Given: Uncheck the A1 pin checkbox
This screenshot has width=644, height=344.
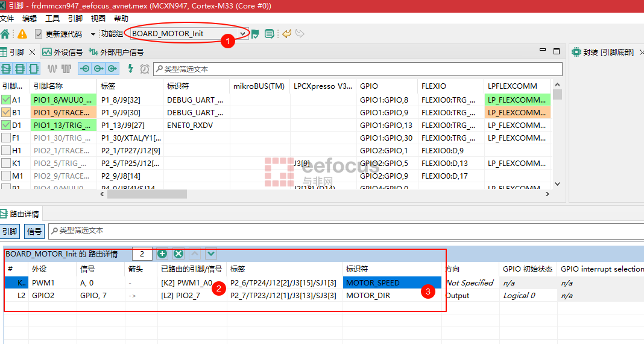Looking at the screenshot, I should click(6, 100).
